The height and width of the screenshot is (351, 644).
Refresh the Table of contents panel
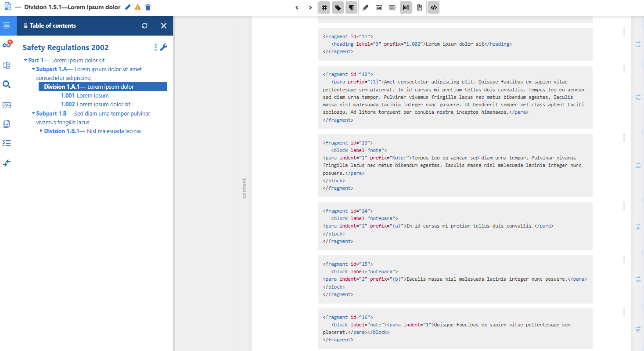click(x=145, y=26)
